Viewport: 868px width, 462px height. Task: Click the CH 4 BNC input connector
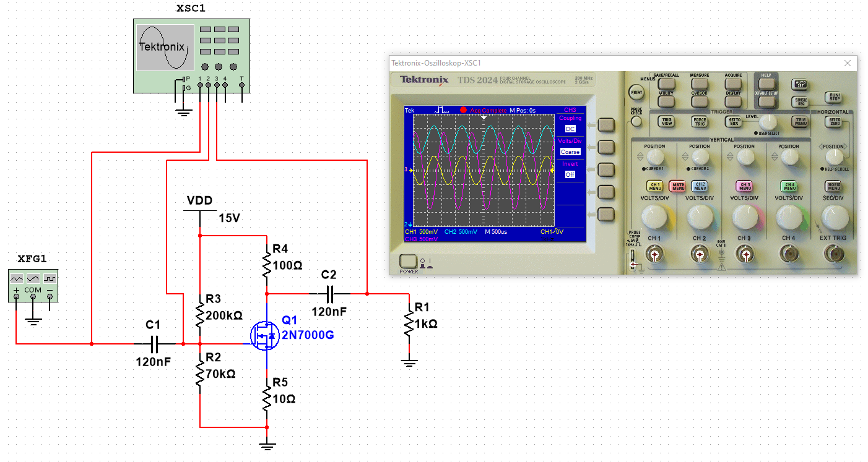point(789,254)
